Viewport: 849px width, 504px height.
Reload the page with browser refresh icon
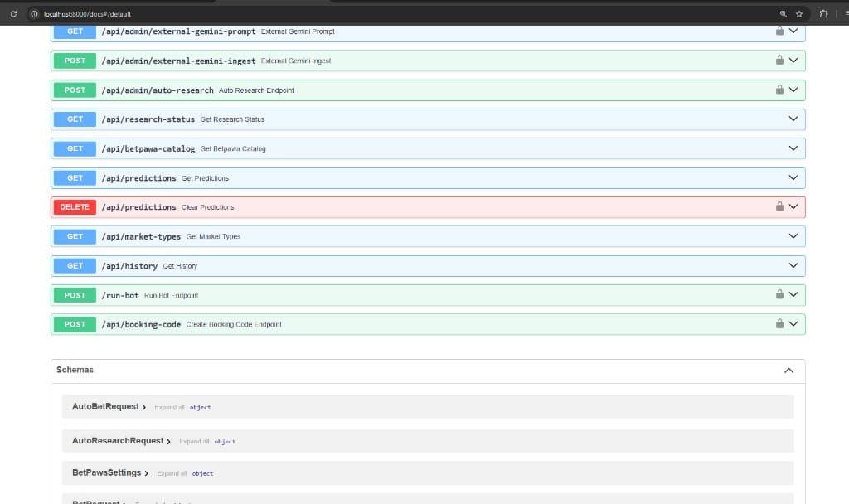[x=13, y=14]
